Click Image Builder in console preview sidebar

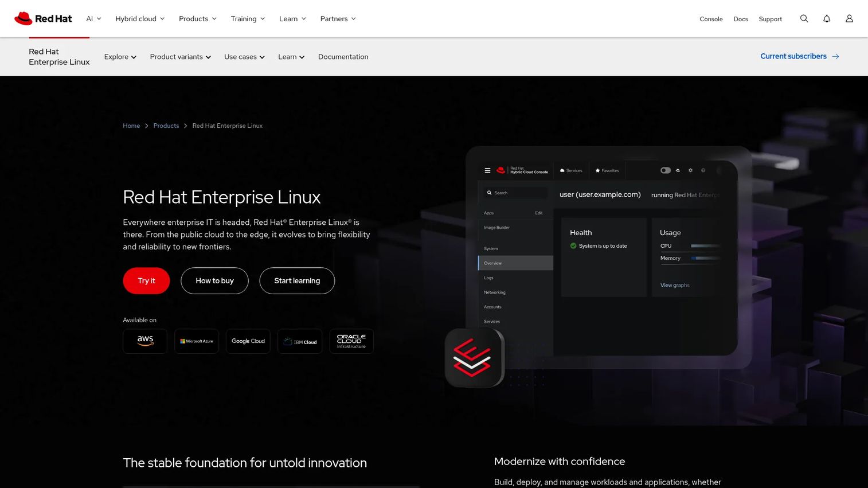[496, 228]
